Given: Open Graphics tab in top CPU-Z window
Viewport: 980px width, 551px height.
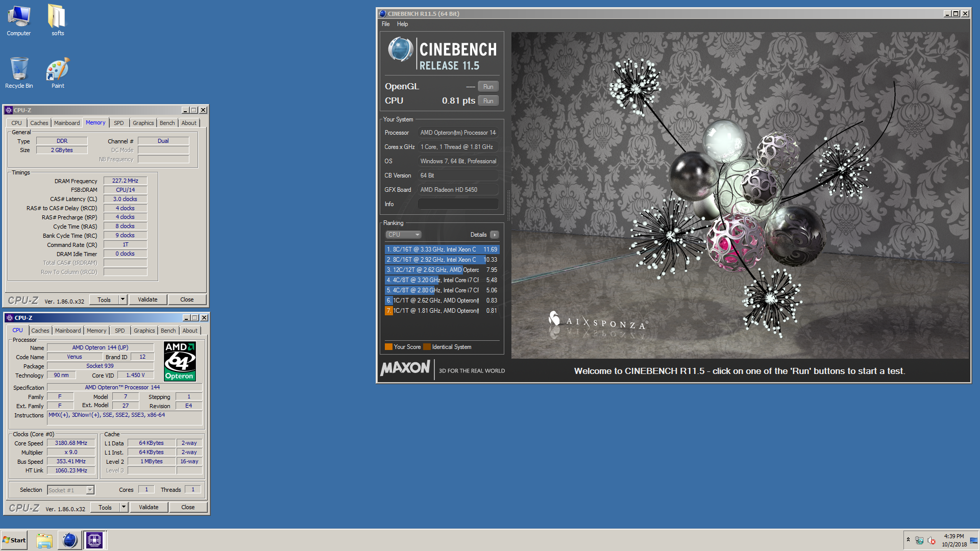Looking at the screenshot, I should [x=143, y=123].
